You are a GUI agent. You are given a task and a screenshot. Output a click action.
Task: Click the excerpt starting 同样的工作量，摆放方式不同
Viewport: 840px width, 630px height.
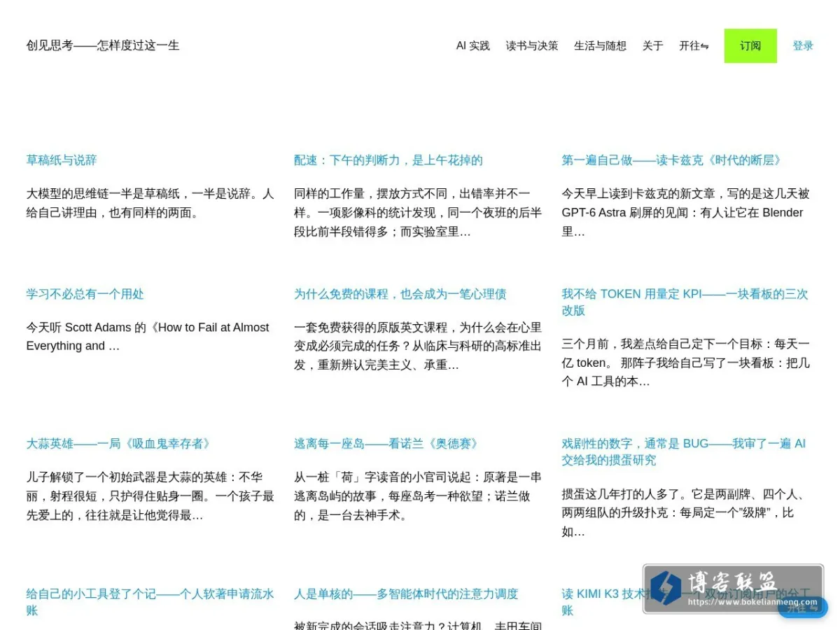click(x=418, y=213)
